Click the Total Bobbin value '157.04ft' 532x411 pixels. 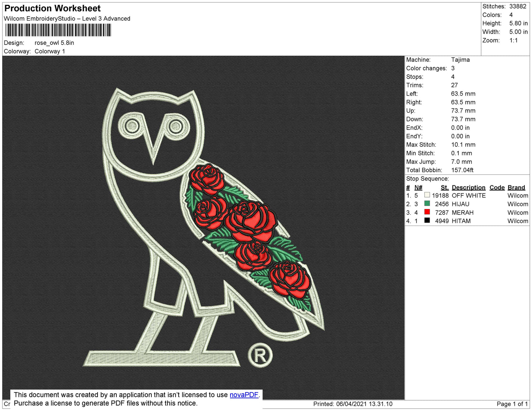point(462,170)
